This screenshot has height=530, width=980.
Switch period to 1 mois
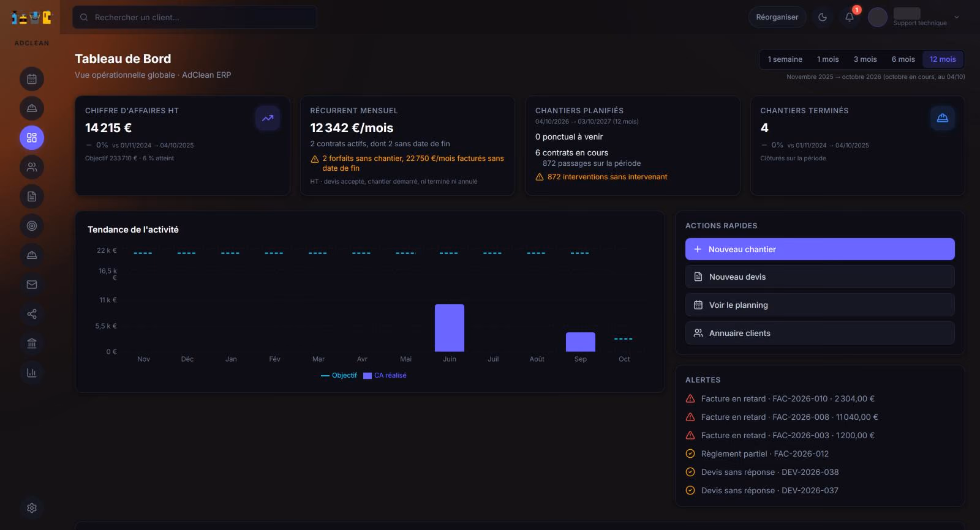(828, 59)
